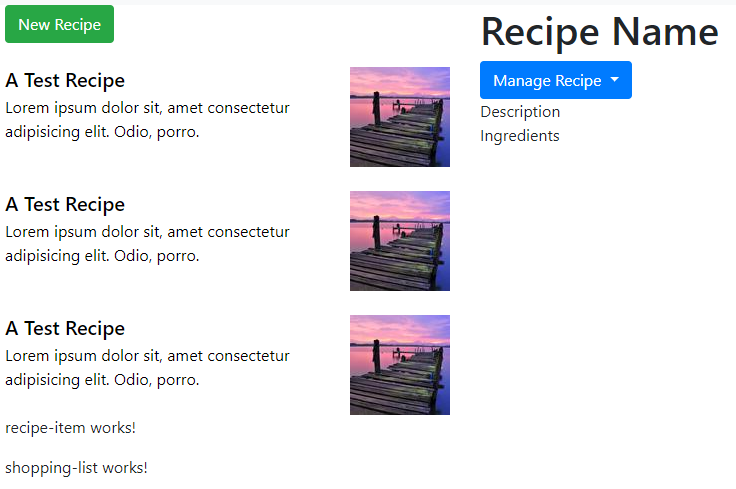The width and height of the screenshot is (736, 489).
Task: Click the first recipe's pier sunset thumbnail
Action: pos(400,117)
